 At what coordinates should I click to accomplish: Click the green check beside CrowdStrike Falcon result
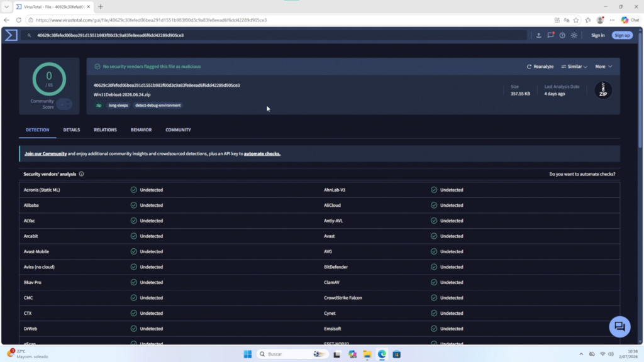(434, 297)
